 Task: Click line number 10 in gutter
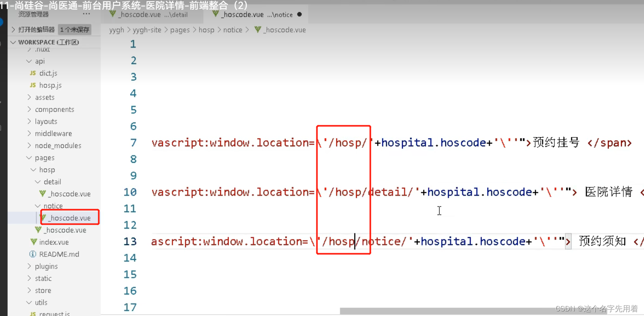coord(130,192)
